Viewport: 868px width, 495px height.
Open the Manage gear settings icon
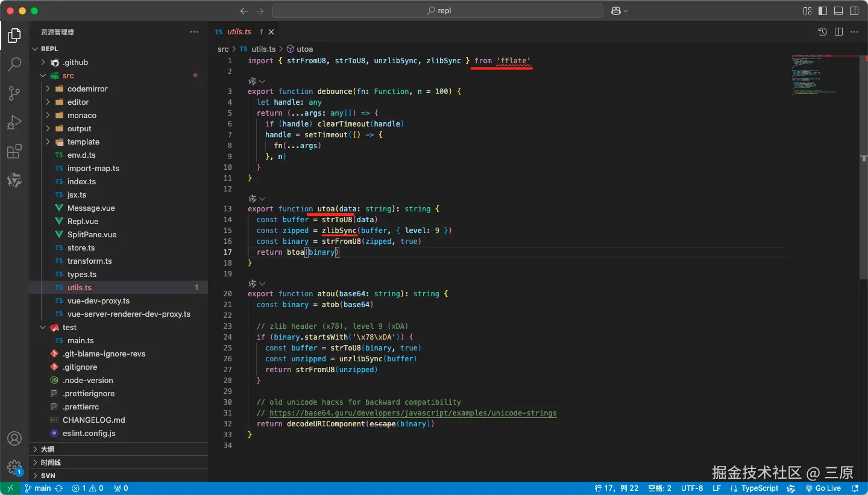tap(14, 467)
